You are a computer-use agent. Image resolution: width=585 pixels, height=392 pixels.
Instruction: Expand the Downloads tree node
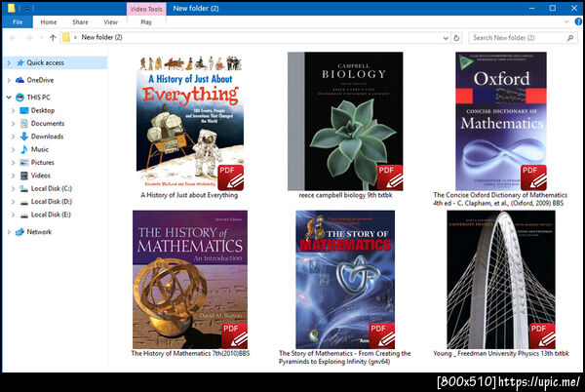click(13, 137)
